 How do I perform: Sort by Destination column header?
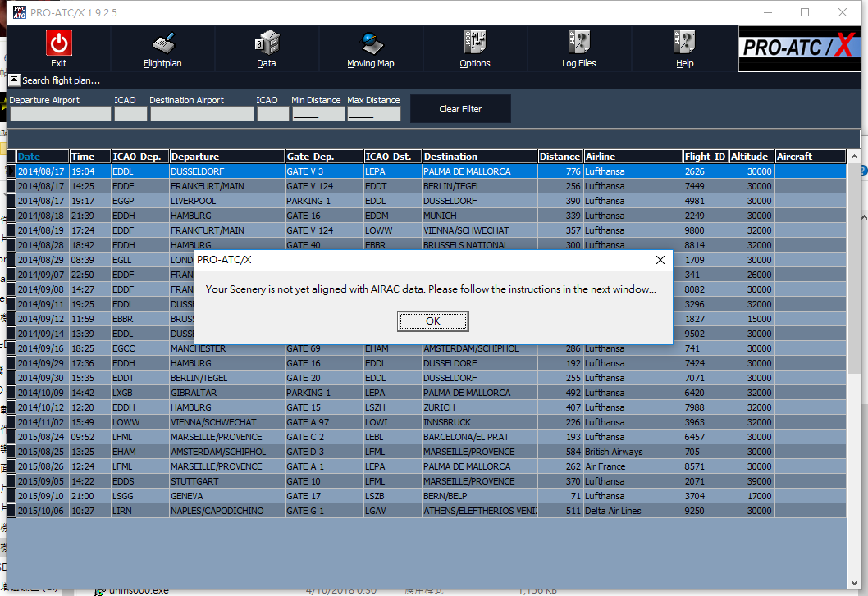tap(480, 157)
